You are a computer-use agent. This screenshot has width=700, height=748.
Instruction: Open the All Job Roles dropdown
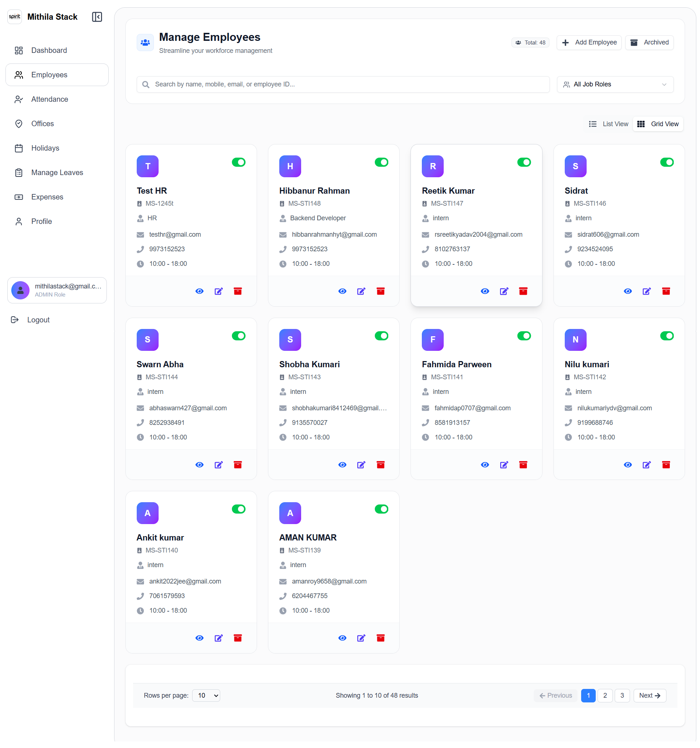coord(615,84)
